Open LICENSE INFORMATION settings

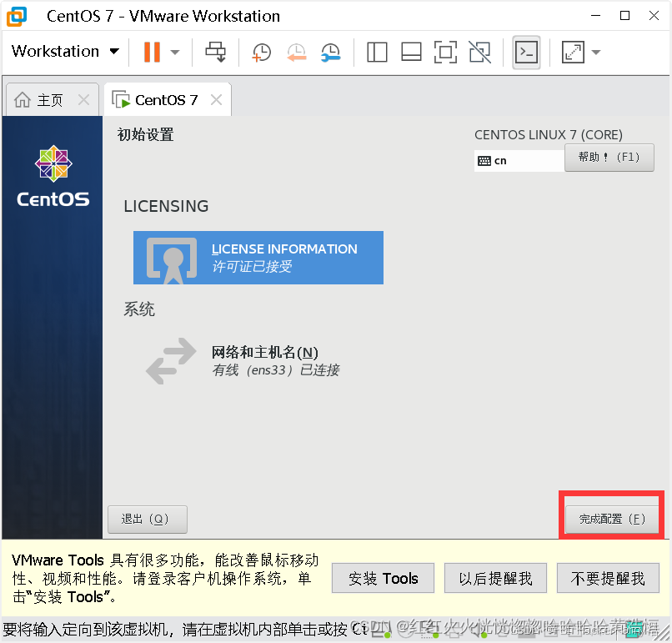(258, 258)
